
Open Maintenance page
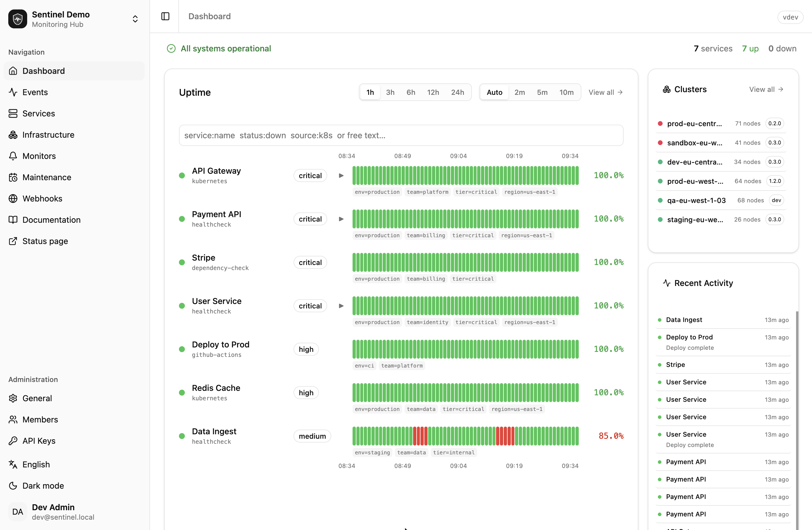coord(74,177)
